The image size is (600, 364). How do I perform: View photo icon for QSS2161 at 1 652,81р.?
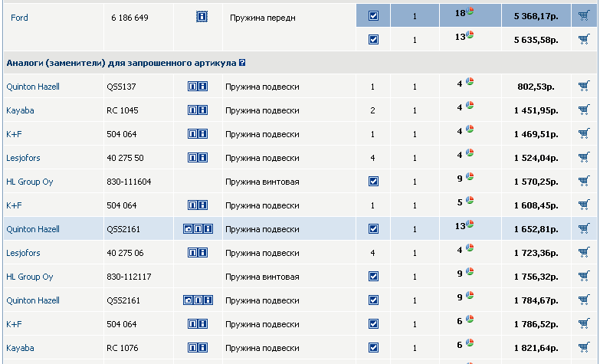pyautogui.click(x=189, y=229)
